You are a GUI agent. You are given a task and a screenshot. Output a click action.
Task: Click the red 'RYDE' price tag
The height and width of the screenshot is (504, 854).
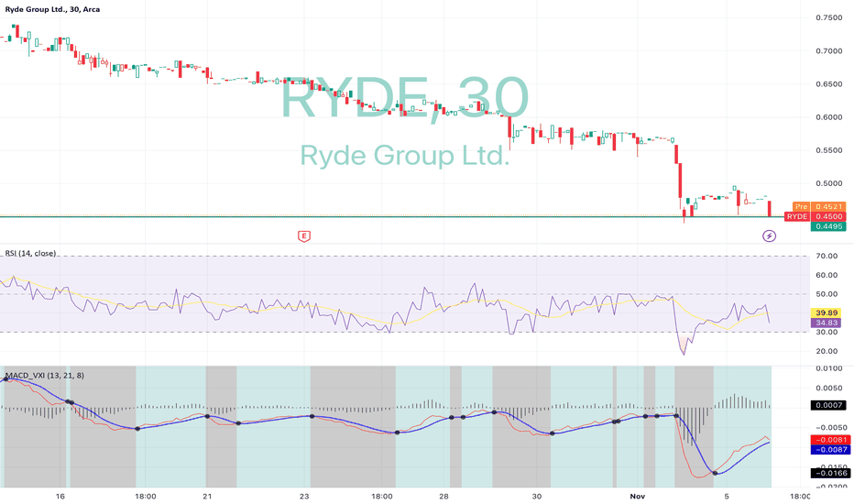[x=797, y=216]
